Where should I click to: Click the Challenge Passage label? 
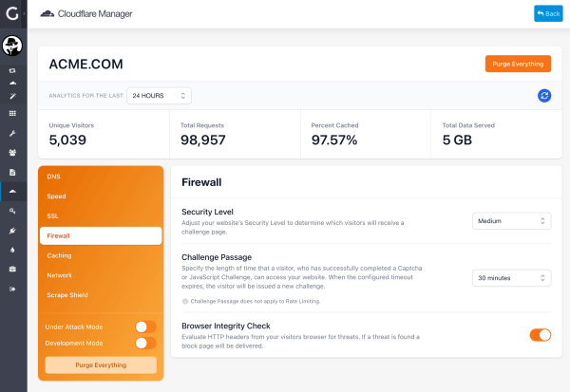pos(217,257)
